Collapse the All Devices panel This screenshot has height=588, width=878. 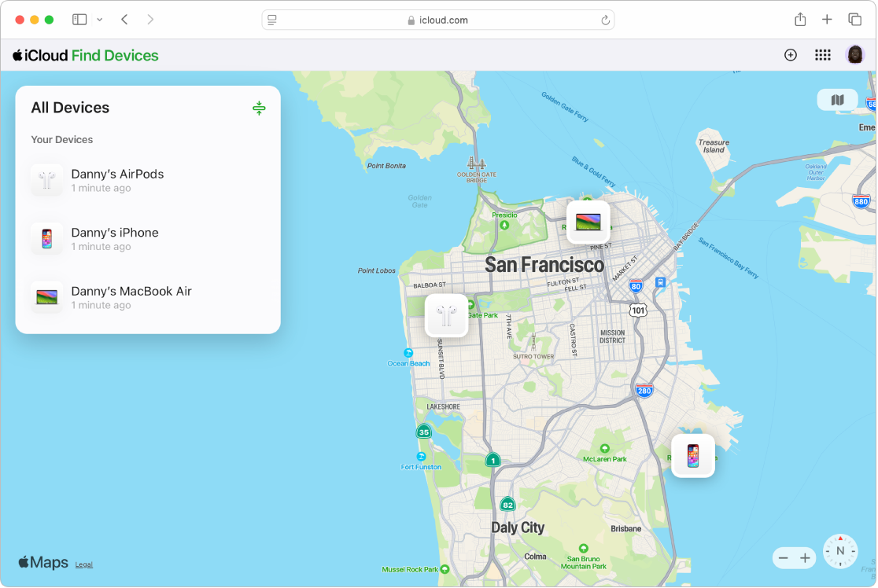point(259,108)
